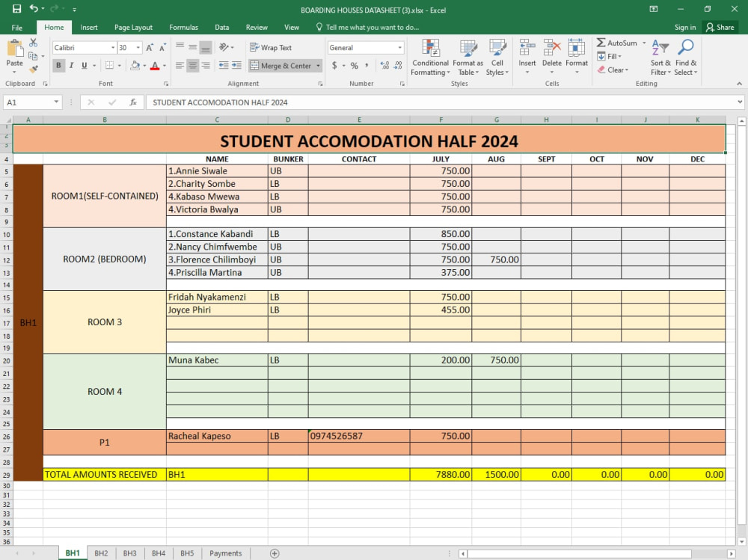Click Insert cells icon in Cells group
The image size is (748, 560).
click(x=527, y=48)
